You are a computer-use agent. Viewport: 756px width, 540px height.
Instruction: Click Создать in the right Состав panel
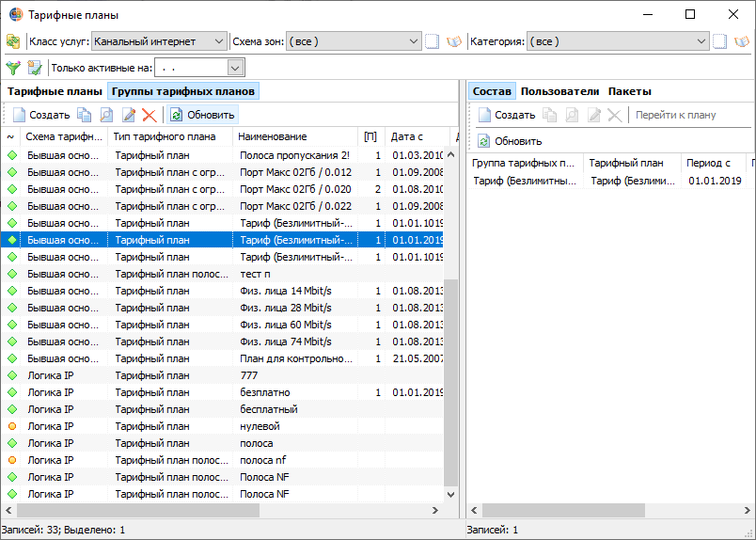click(507, 115)
